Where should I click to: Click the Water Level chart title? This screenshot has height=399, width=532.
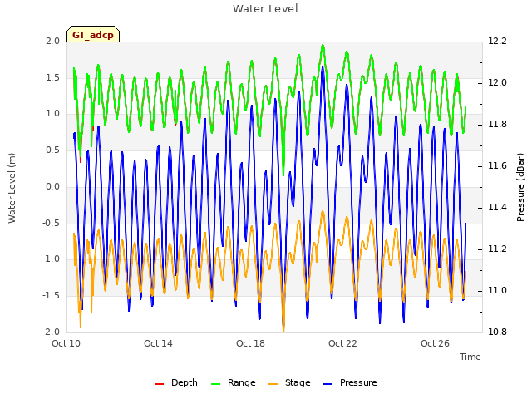(265, 9)
